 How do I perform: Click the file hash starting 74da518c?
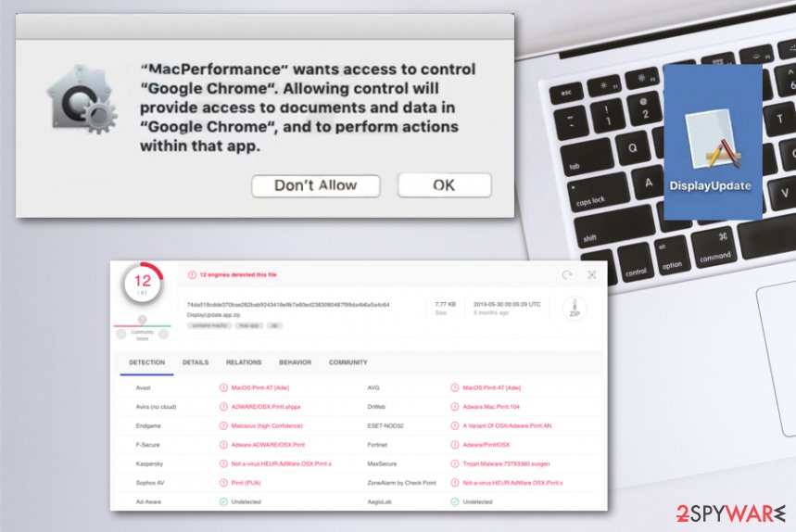[288, 305]
